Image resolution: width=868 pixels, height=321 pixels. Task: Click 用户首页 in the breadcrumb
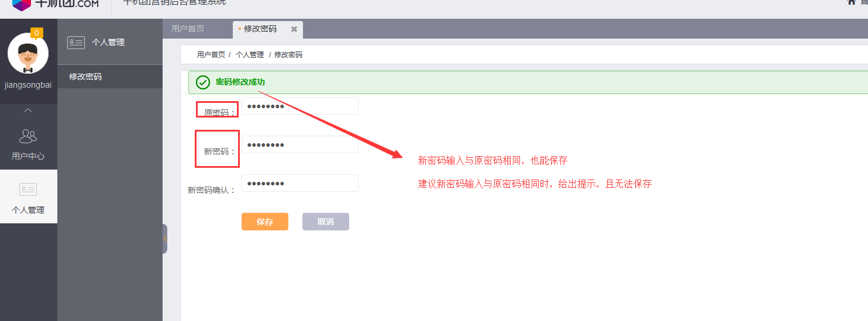(211, 54)
